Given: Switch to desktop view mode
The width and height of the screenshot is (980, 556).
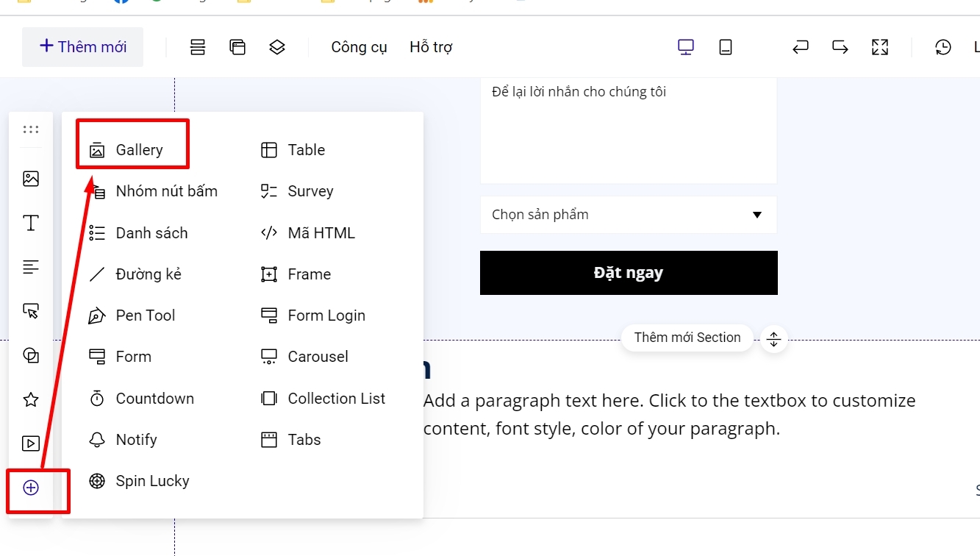Looking at the screenshot, I should [x=686, y=47].
